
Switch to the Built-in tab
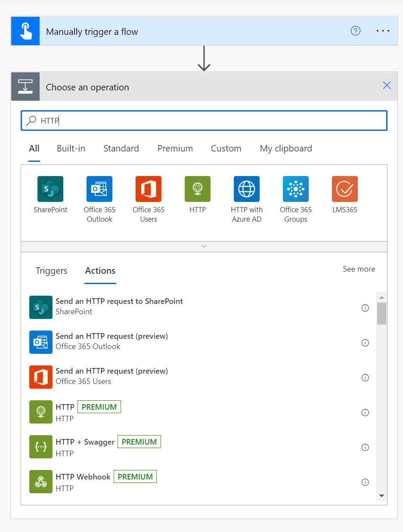tap(71, 148)
